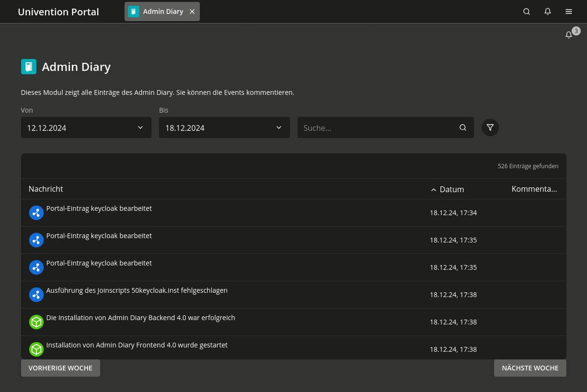The image size is (587, 392).
Task: Click package icon of Admin Diary Frontend entry
Action: point(36,349)
